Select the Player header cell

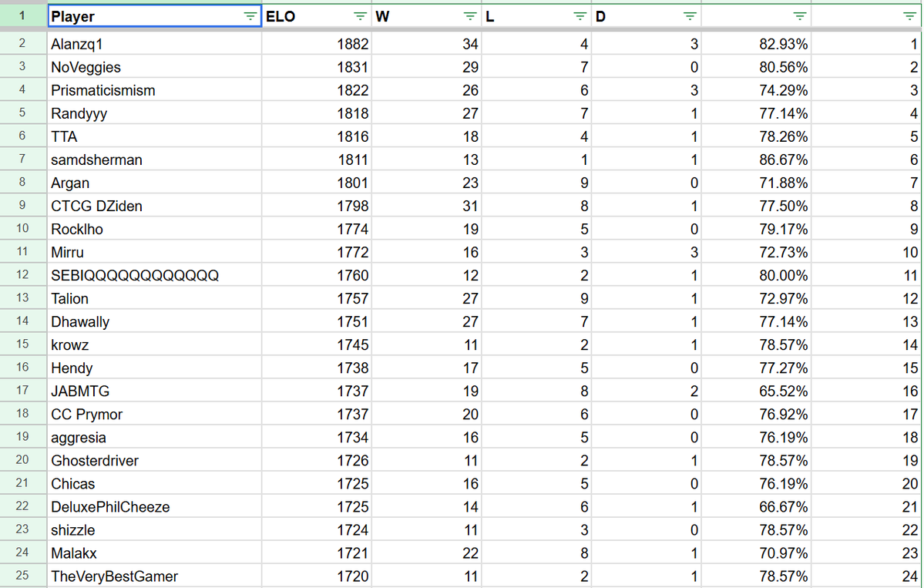(154, 16)
